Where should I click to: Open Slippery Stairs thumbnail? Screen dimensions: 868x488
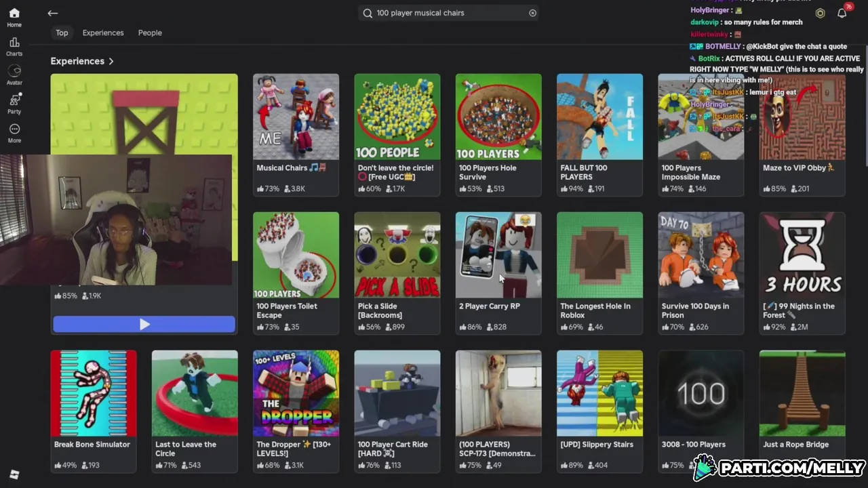[x=599, y=393]
